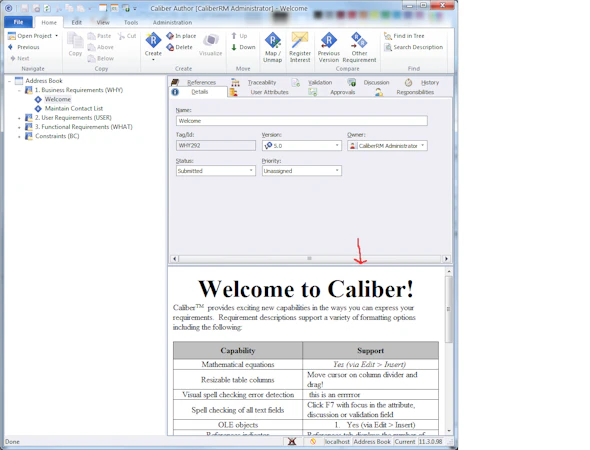Screen dimensions: 590x450
Task: Expand 2. User Requirements (USER) node
Action: [19, 118]
